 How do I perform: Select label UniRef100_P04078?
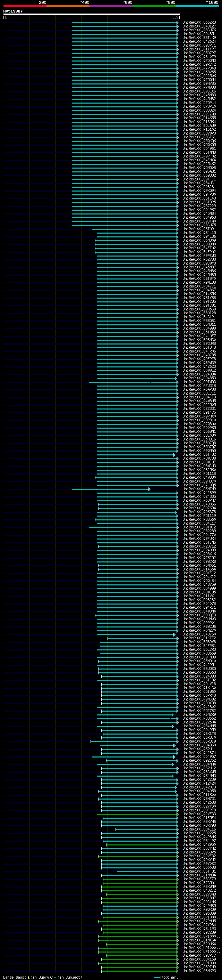[199, 604]
